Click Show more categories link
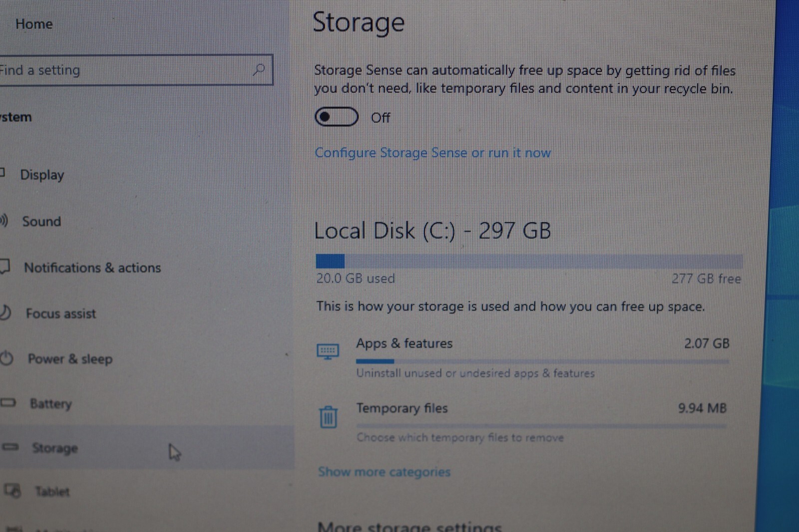This screenshot has width=799, height=532. click(384, 472)
